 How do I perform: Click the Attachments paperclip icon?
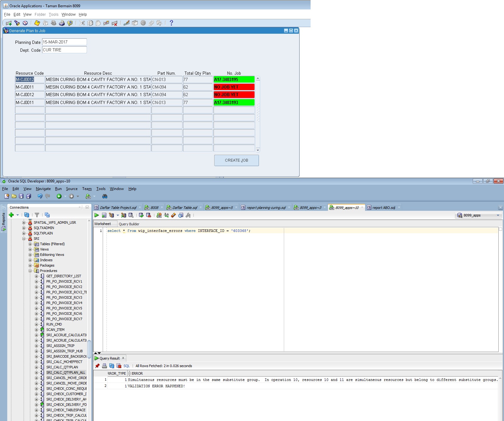(151, 23)
